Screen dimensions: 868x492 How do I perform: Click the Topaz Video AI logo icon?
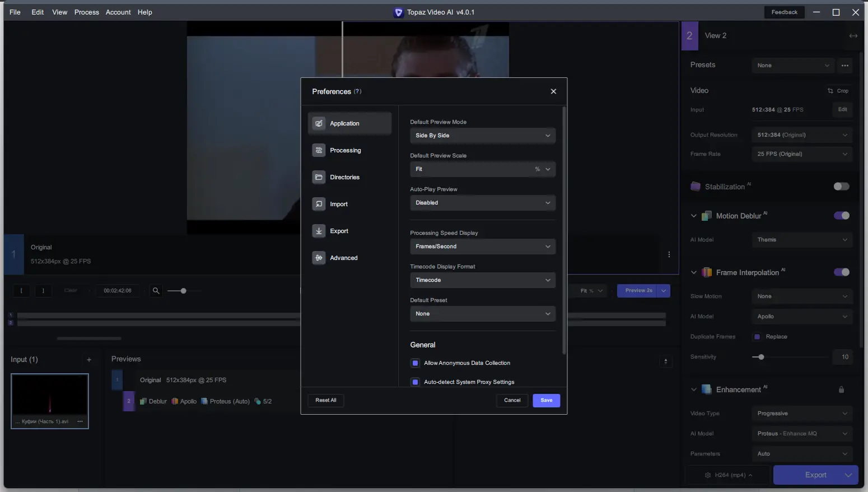click(399, 12)
